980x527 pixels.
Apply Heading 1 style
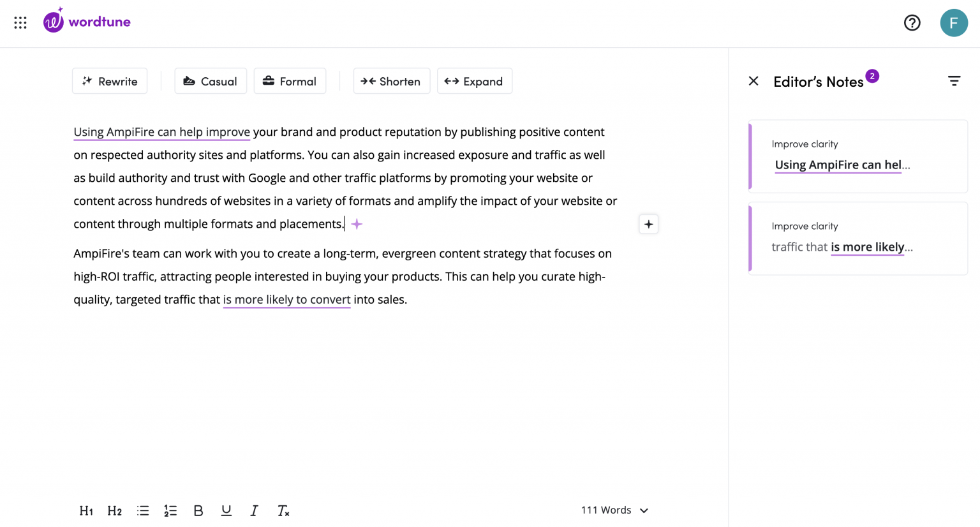(x=86, y=510)
